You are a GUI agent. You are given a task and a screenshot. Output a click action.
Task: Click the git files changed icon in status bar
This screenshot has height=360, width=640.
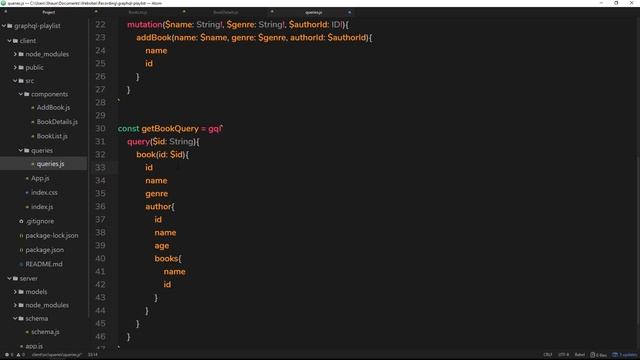pos(593,355)
